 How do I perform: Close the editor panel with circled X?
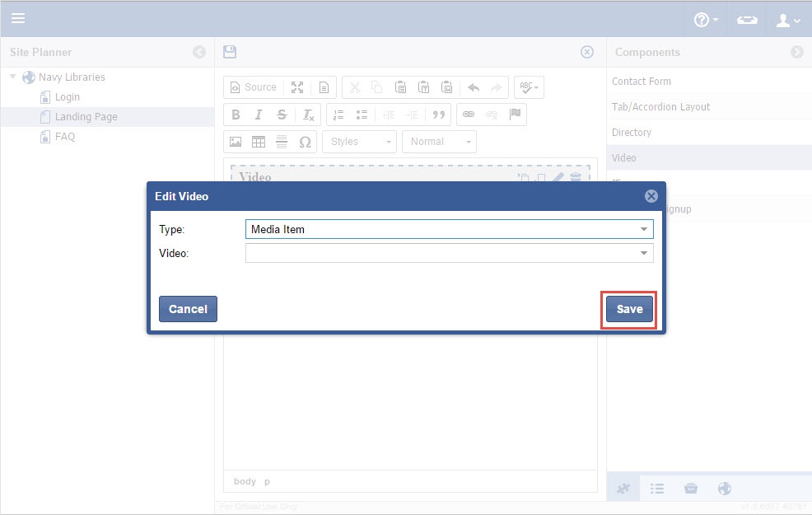click(x=587, y=52)
